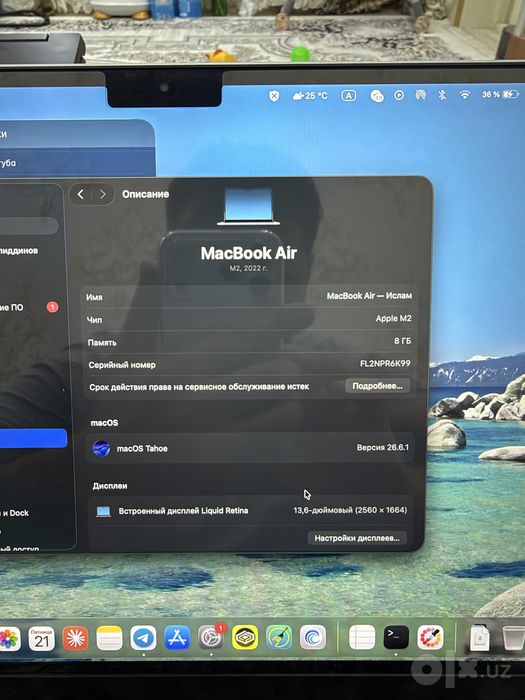
Task: Click the Описание window title
Action: coord(146,194)
